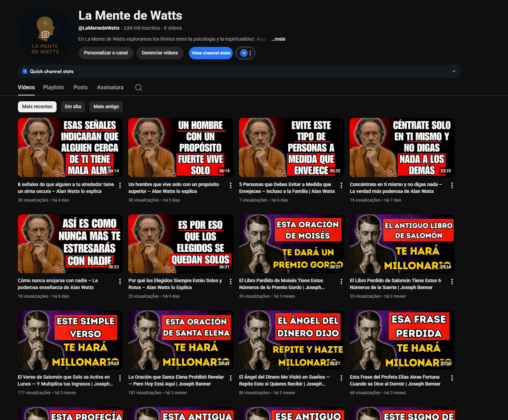The width and height of the screenshot is (508, 420).
Task: Click the camera icon on channel avatar
Action: pyautogui.click(x=46, y=34)
